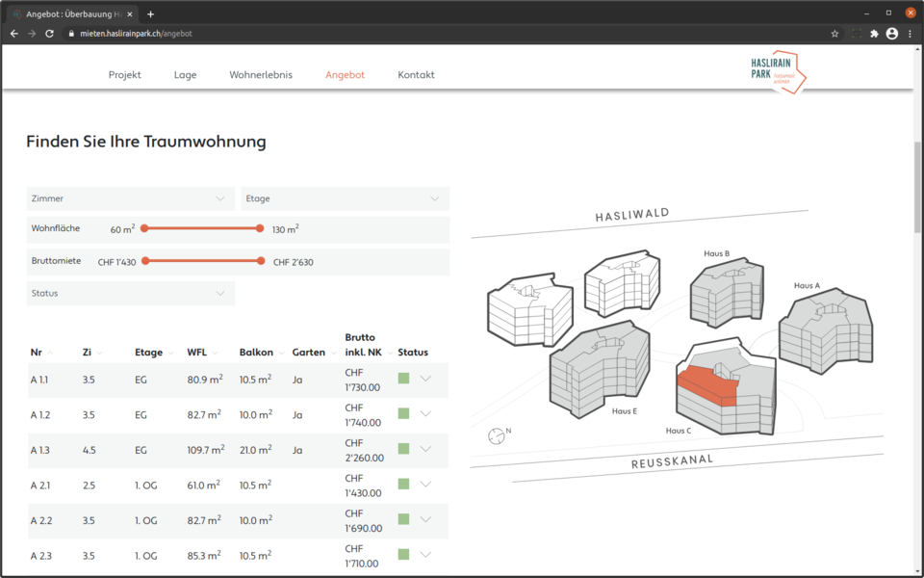The image size is (924, 578).
Task: View site info via the padlock icon
Action: click(71, 34)
